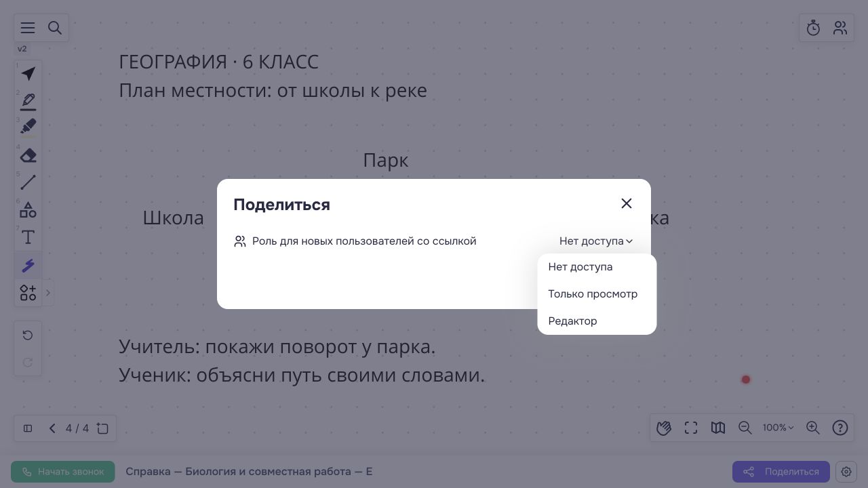Open the gear settings button
The height and width of the screenshot is (488, 868).
pos(846,472)
